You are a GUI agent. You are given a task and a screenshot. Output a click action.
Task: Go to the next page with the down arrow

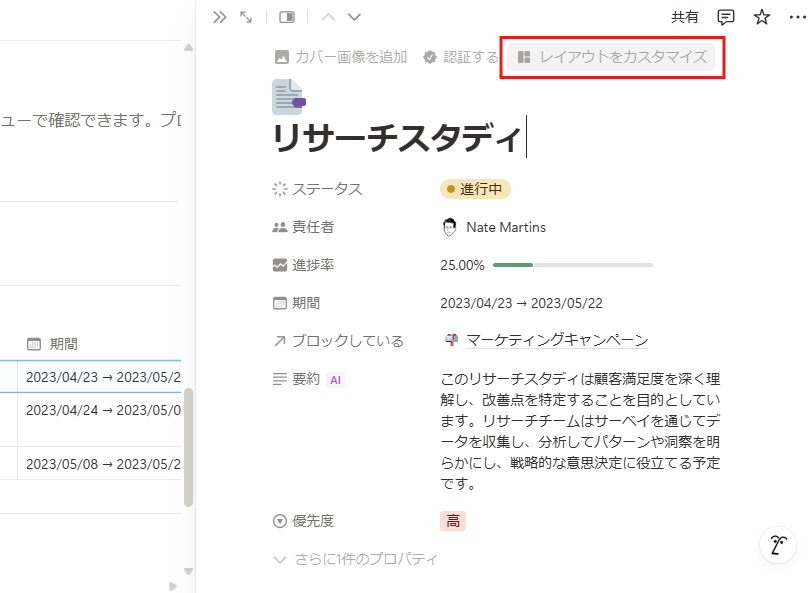pyautogui.click(x=354, y=17)
